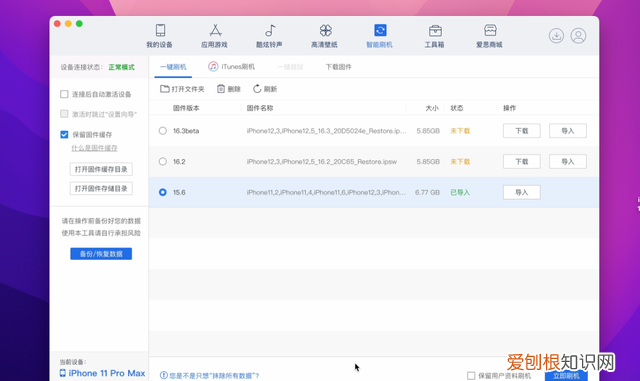Click the 16.3_20D5024e_Restore firmware file name
Image resolution: width=640 pixels, height=381 pixels.
326,131
